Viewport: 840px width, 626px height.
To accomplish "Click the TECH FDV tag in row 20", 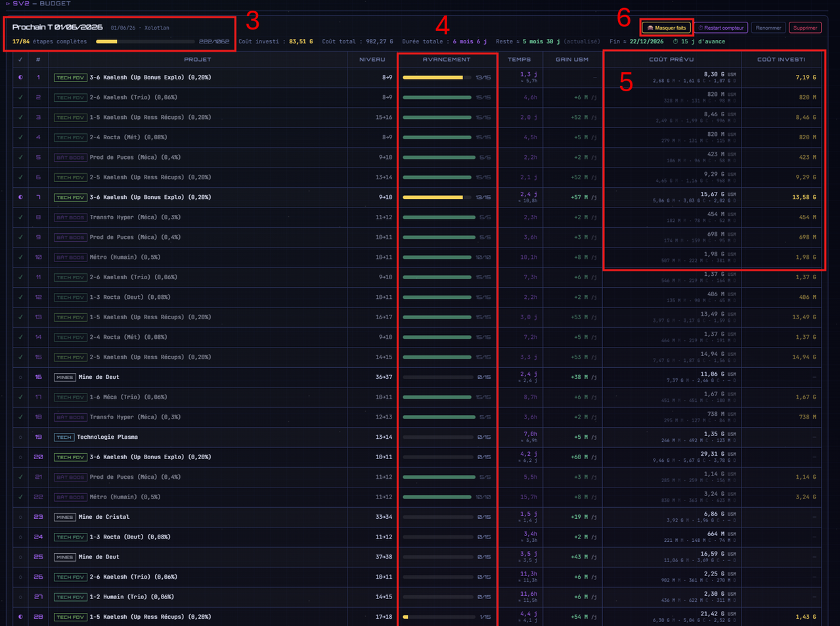I will [x=70, y=457].
